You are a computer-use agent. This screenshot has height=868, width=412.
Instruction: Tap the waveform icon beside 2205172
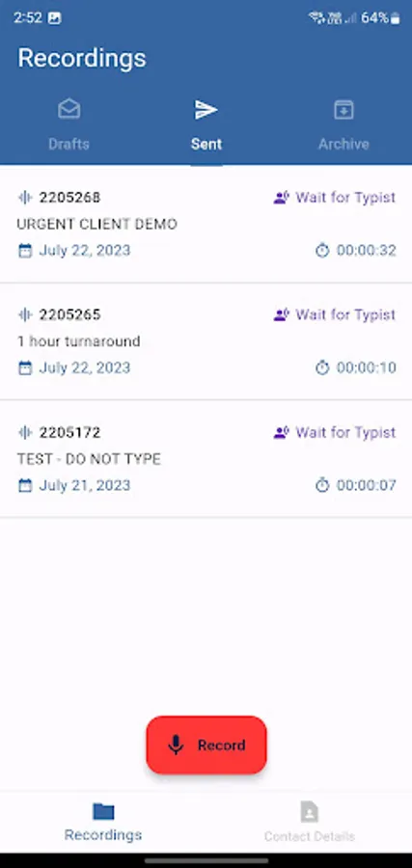point(25,432)
